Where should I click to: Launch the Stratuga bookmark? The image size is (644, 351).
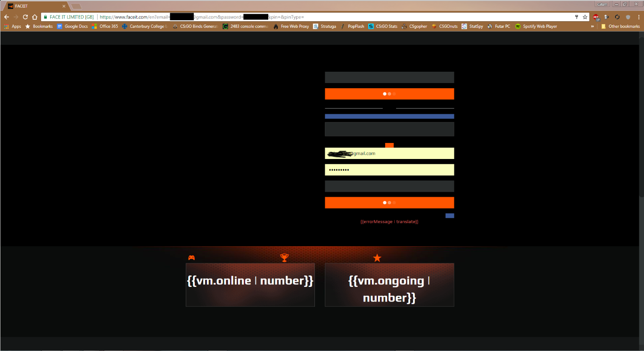coord(324,26)
